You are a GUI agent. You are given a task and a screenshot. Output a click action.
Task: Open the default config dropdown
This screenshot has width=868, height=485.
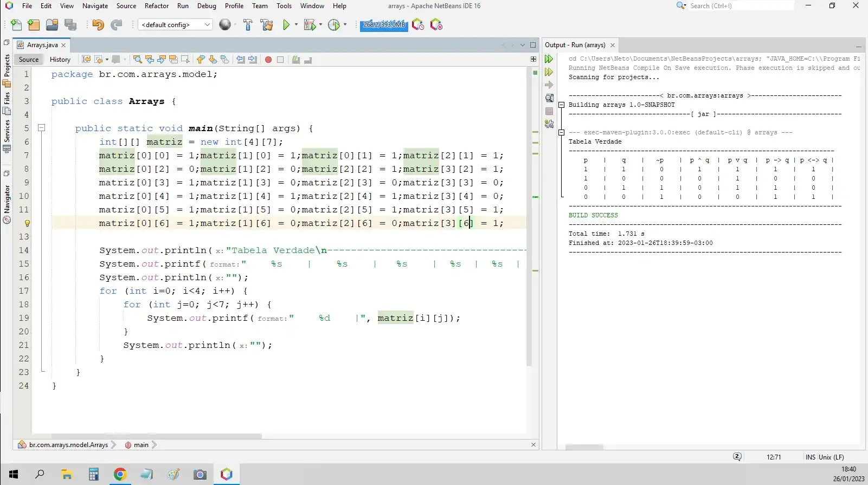(175, 25)
